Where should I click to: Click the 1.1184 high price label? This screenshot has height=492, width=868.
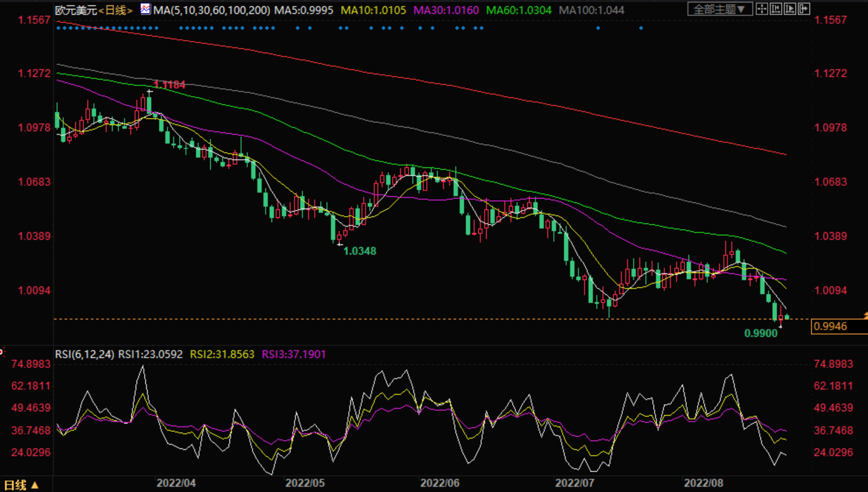tap(169, 85)
